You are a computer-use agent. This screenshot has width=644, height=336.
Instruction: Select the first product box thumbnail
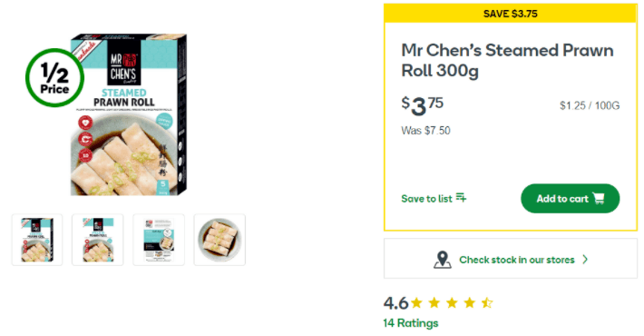[x=37, y=240]
